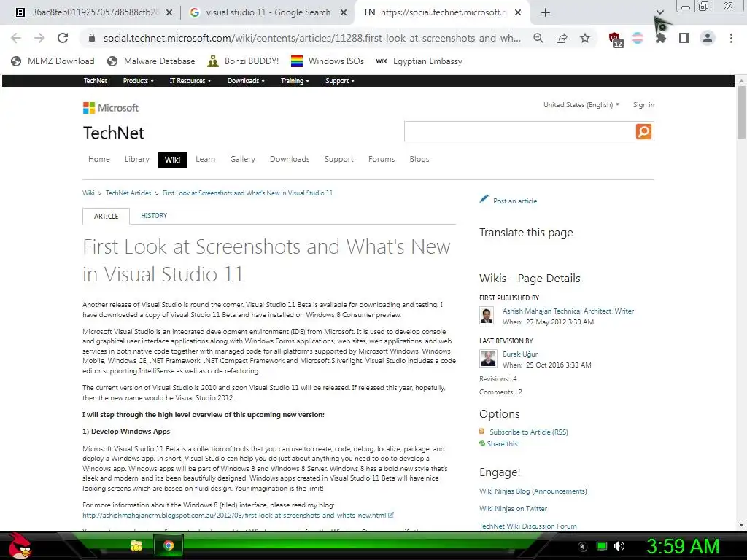Reload the current page
The height and width of the screenshot is (560, 747).
pos(63,38)
